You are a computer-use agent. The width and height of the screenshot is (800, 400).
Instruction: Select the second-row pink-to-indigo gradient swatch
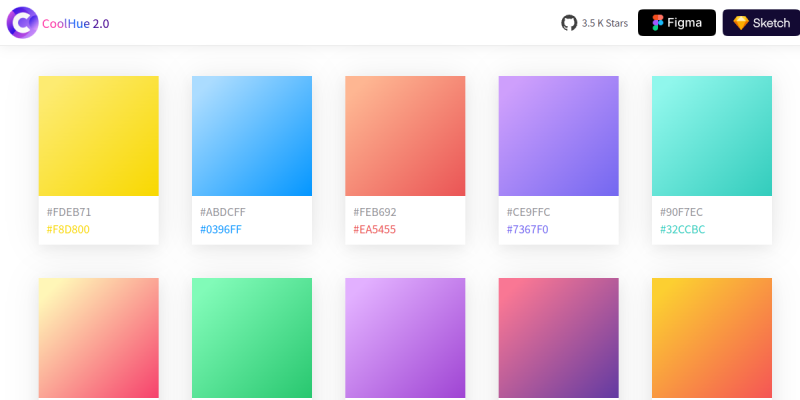pos(558,338)
